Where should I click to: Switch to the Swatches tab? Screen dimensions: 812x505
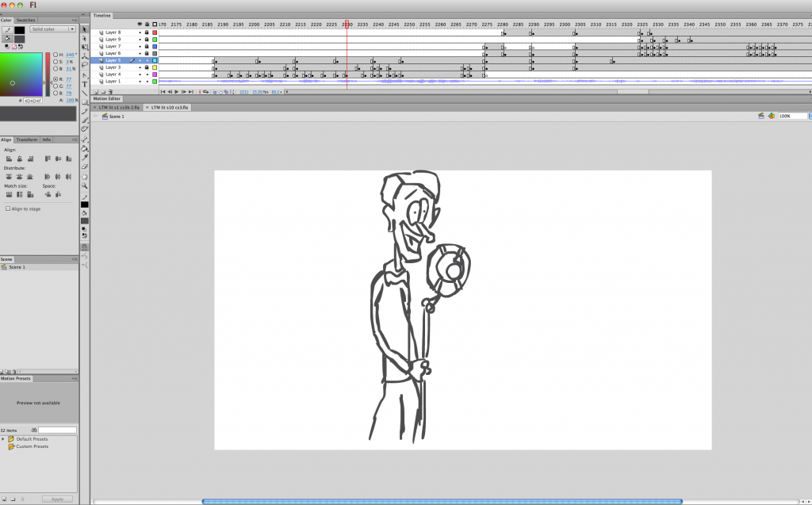(25, 20)
